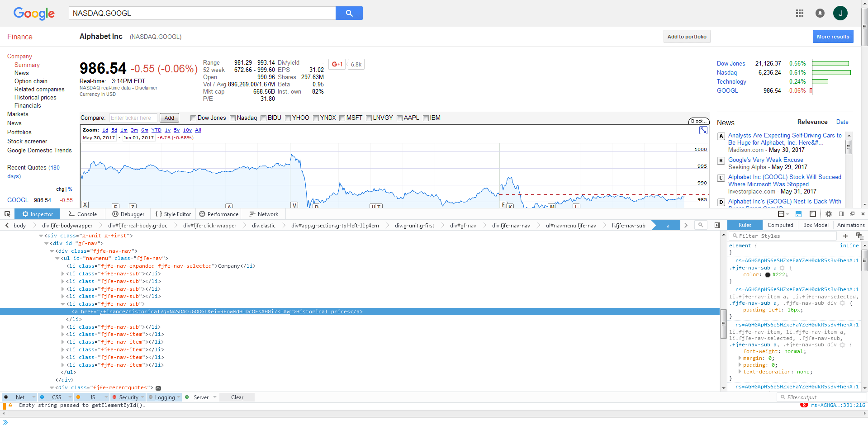This screenshot has height=425, width=868.
Task: Collapse the Inspector sidebar pane
Action: pos(717,225)
